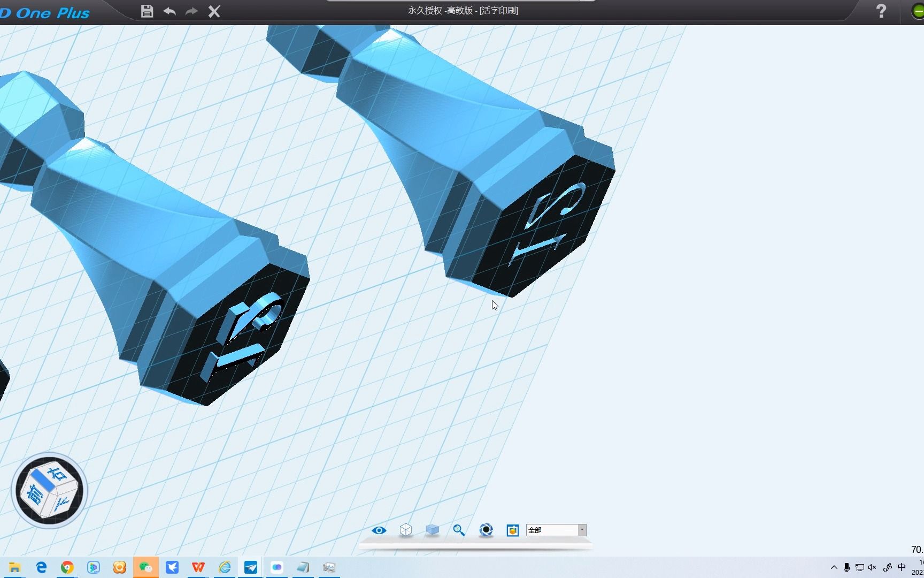Open the monitor chart taskbar app
924x578 pixels.
click(x=329, y=567)
